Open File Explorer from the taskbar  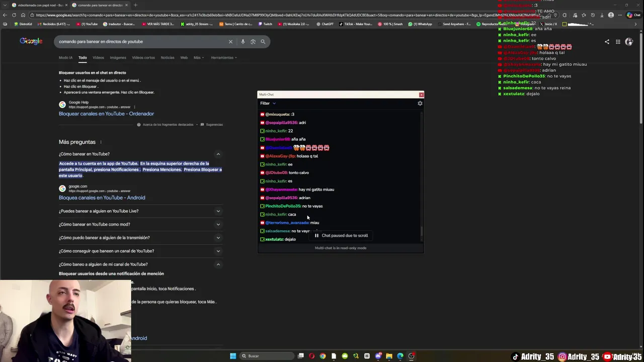click(x=389, y=356)
